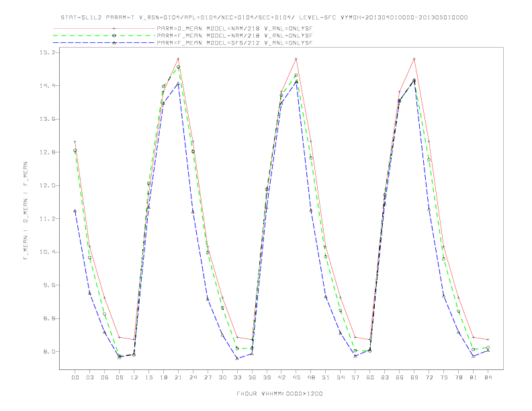Click x-axis forecast hour label 00
This screenshot has width=532, height=411.
click(75, 377)
